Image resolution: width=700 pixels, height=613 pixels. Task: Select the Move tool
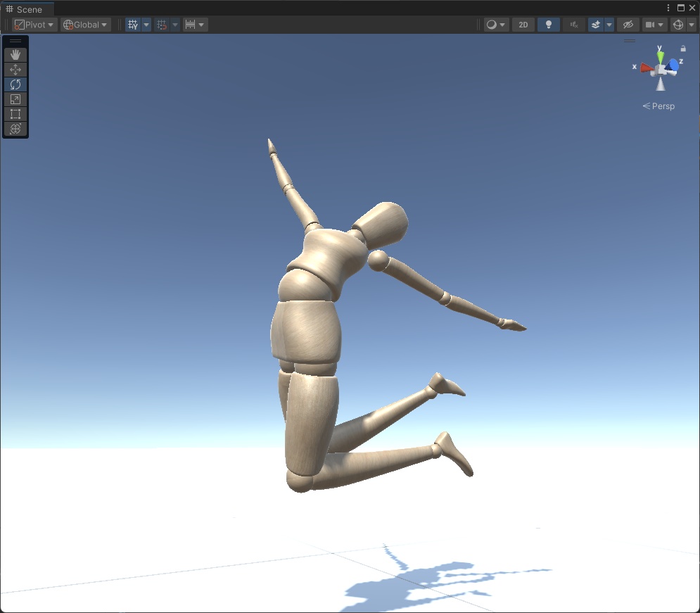pos(15,69)
